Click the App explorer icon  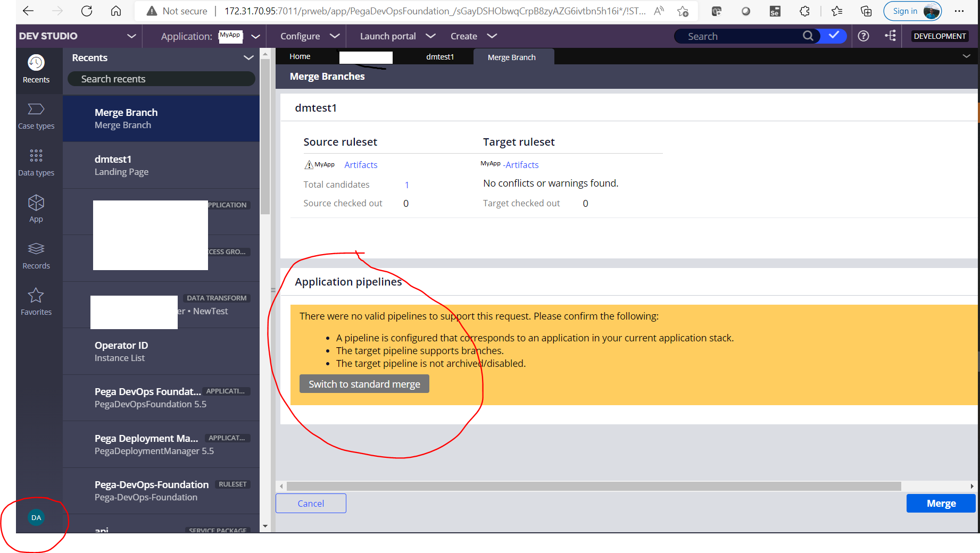(x=36, y=203)
